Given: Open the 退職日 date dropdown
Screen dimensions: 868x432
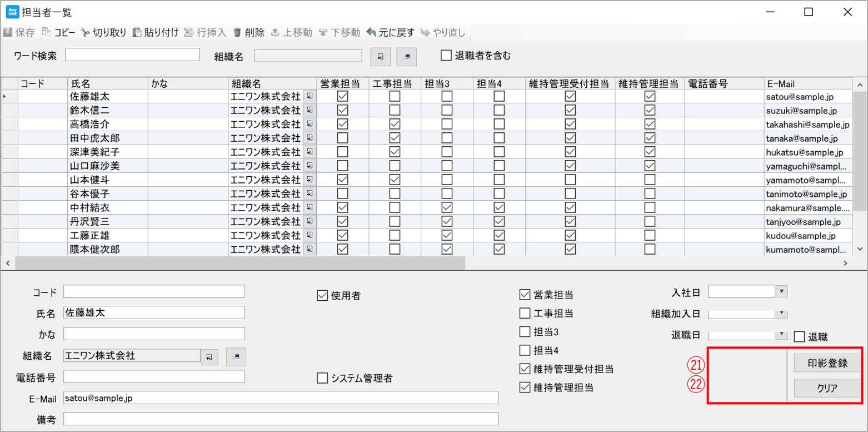Looking at the screenshot, I should coord(782,335).
